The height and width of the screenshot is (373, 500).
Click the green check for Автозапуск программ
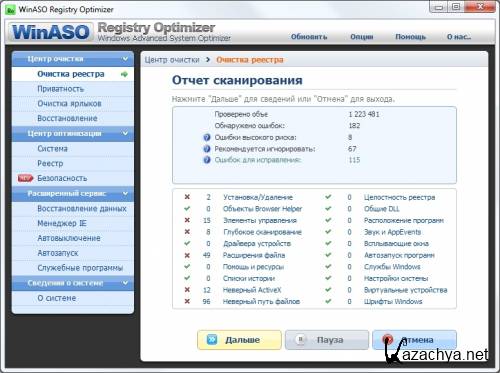(x=328, y=255)
